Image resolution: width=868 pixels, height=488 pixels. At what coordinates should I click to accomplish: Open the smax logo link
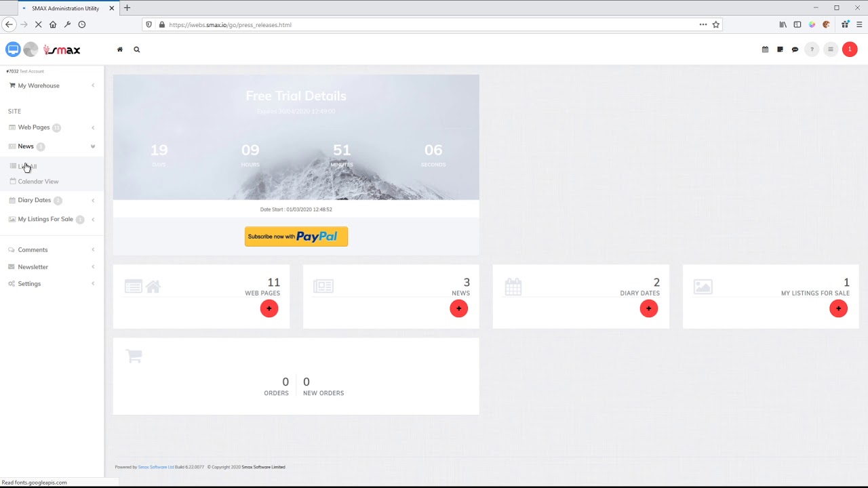coord(62,49)
